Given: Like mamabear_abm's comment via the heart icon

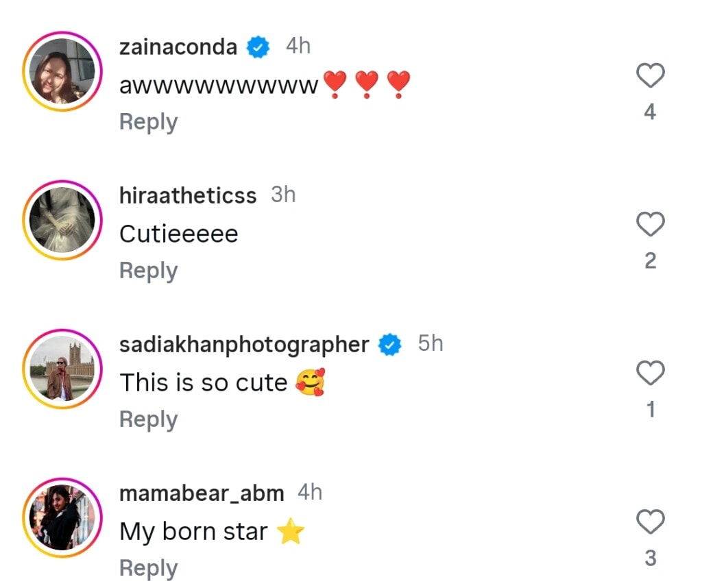Looking at the screenshot, I should tap(649, 522).
